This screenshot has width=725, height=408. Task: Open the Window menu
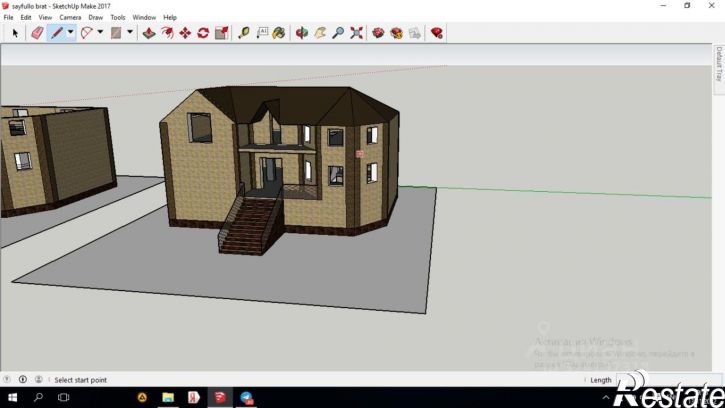[144, 17]
